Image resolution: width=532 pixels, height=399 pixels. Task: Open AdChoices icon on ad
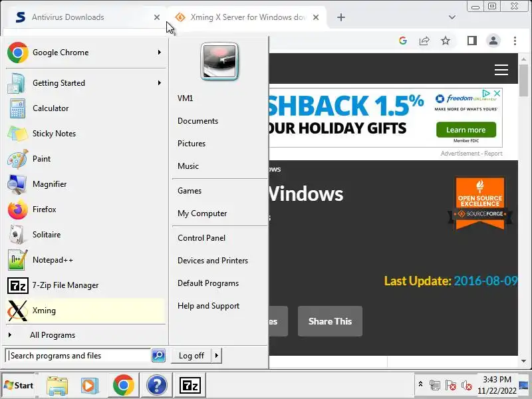tap(486, 93)
